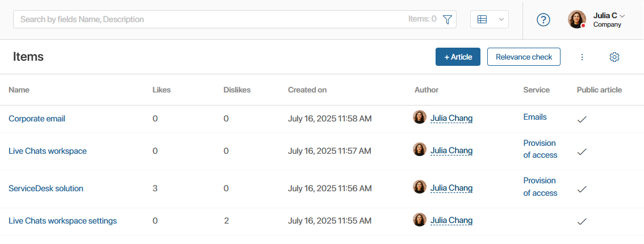Click Julia Chang author in ServiceDesk solution row

tap(451, 188)
